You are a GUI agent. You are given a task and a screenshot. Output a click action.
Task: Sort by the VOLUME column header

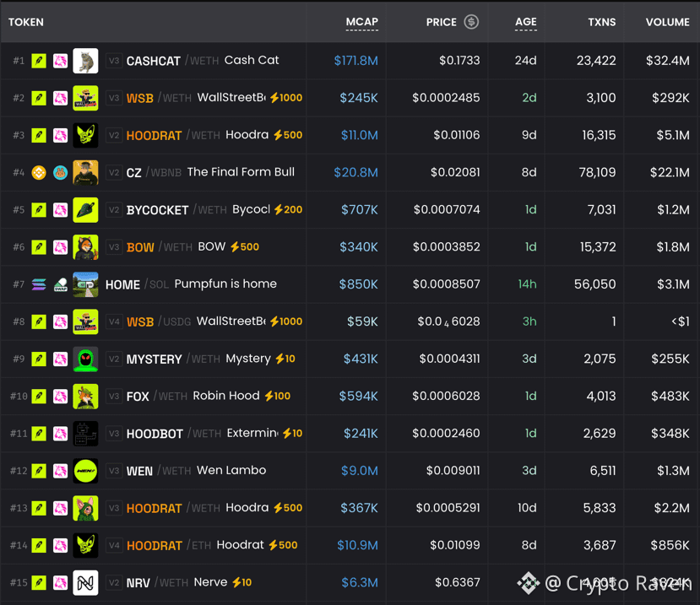click(667, 22)
